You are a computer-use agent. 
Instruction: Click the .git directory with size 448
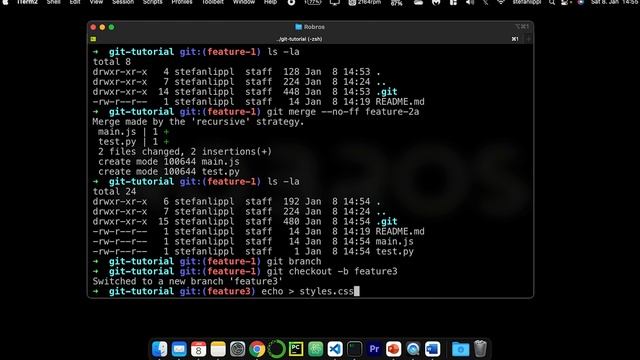tap(386, 92)
